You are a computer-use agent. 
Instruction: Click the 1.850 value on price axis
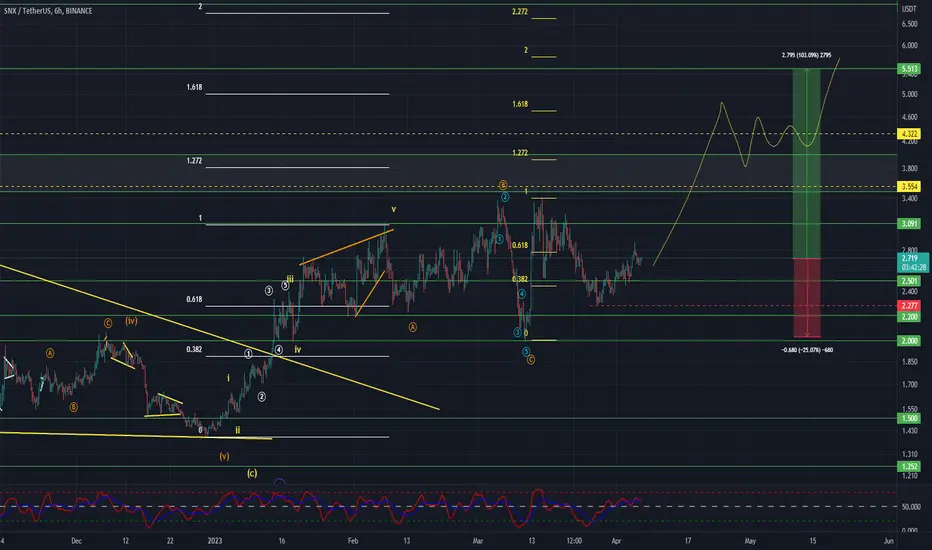(x=909, y=362)
